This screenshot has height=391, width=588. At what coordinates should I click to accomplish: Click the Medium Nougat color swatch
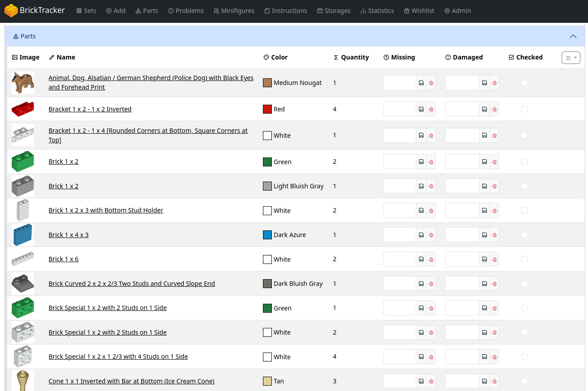coord(267,83)
